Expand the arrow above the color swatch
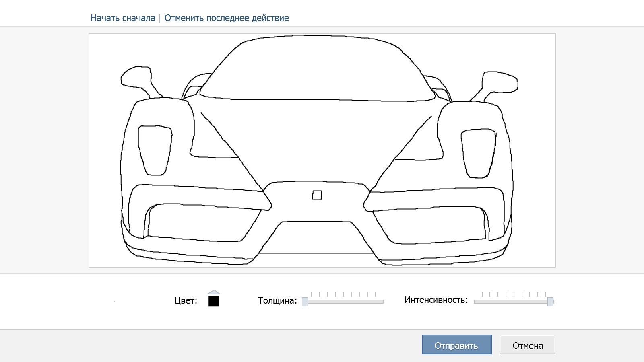 (x=214, y=292)
